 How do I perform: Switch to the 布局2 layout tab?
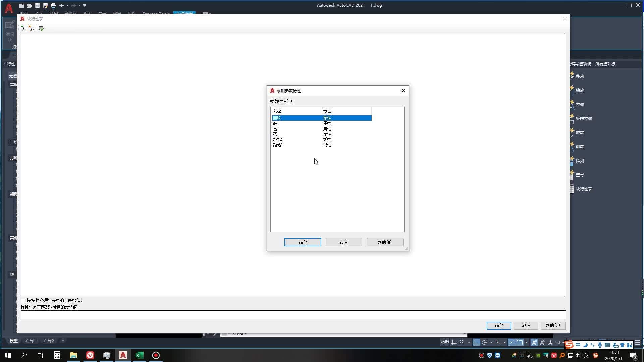[x=49, y=341]
